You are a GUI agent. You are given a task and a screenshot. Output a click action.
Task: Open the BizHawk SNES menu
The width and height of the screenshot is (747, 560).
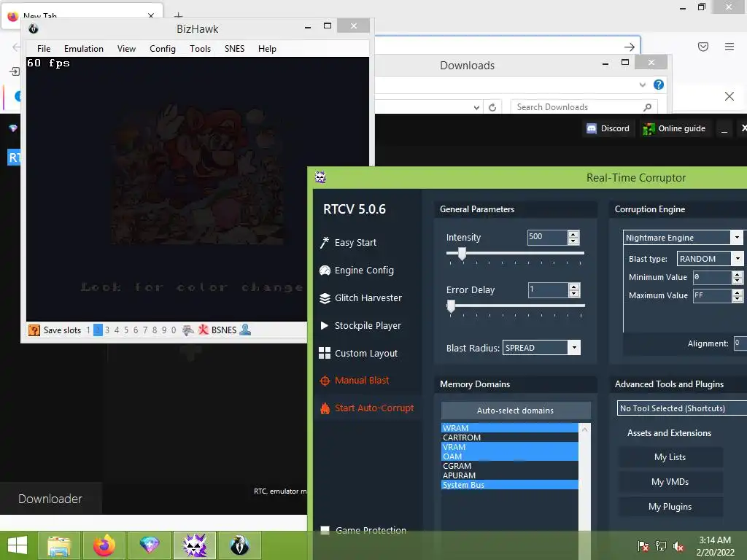[x=234, y=49]
